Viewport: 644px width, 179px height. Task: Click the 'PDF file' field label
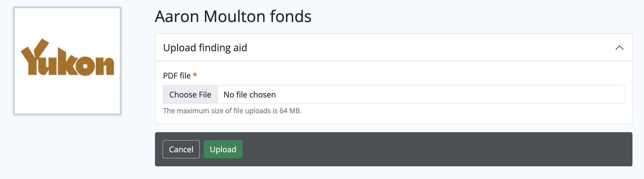pos(177,76)
